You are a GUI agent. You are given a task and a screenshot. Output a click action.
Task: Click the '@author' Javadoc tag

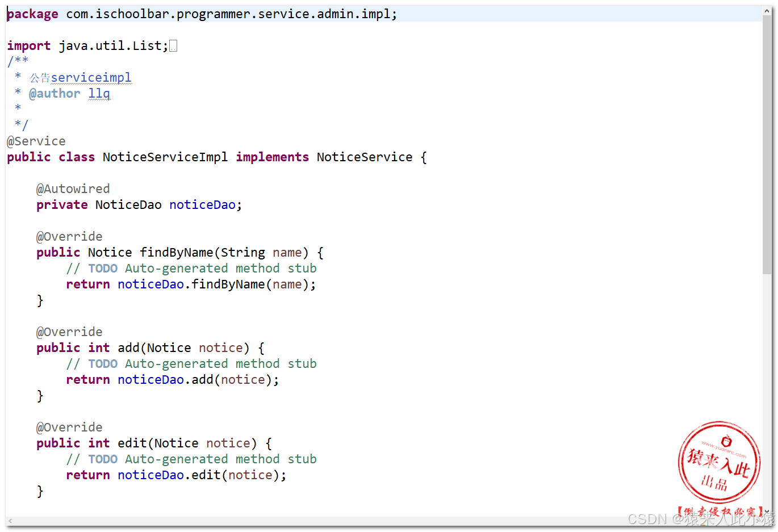click(55, 94)
